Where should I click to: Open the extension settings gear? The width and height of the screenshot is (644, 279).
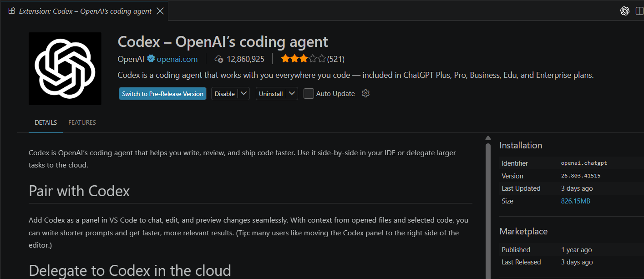[365, 93]
